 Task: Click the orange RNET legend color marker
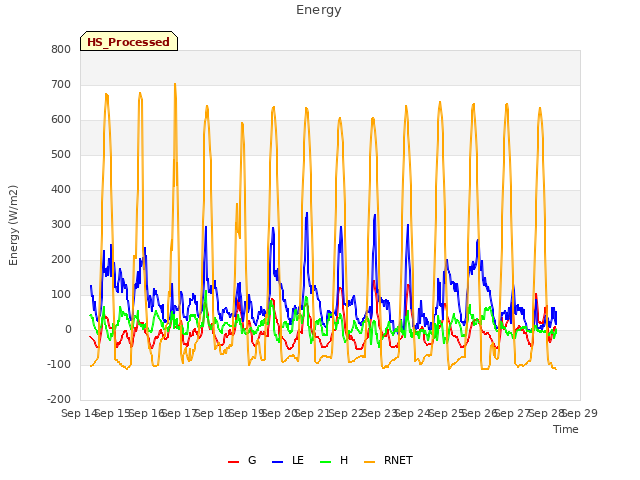[369, 462]
